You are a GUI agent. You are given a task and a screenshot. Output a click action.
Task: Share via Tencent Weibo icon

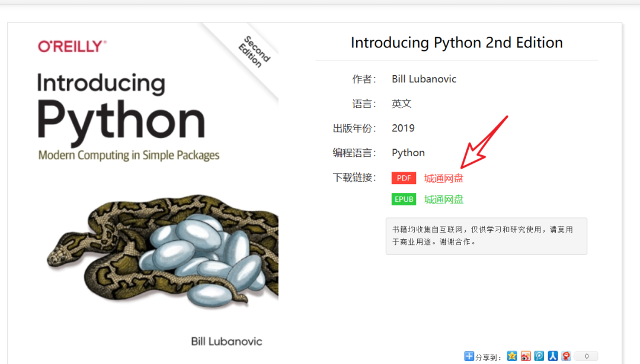pyautogui.click(x=539, y=356)
